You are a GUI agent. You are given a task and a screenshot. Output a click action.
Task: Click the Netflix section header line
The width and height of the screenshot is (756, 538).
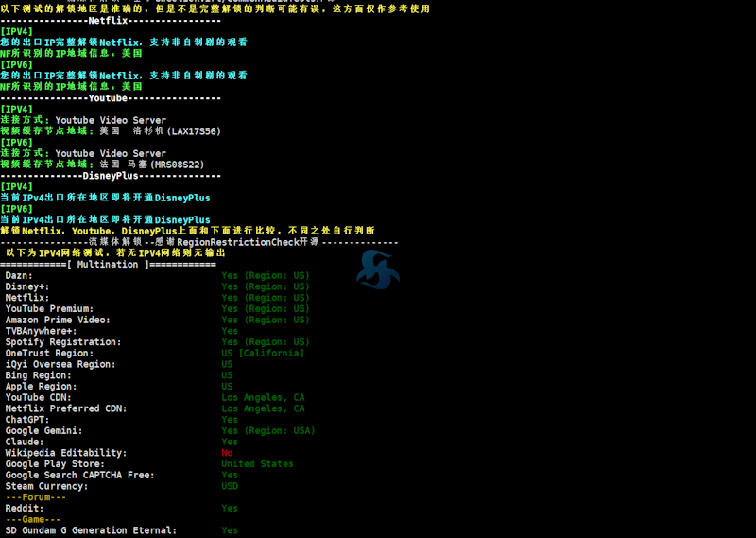point(111,20)
